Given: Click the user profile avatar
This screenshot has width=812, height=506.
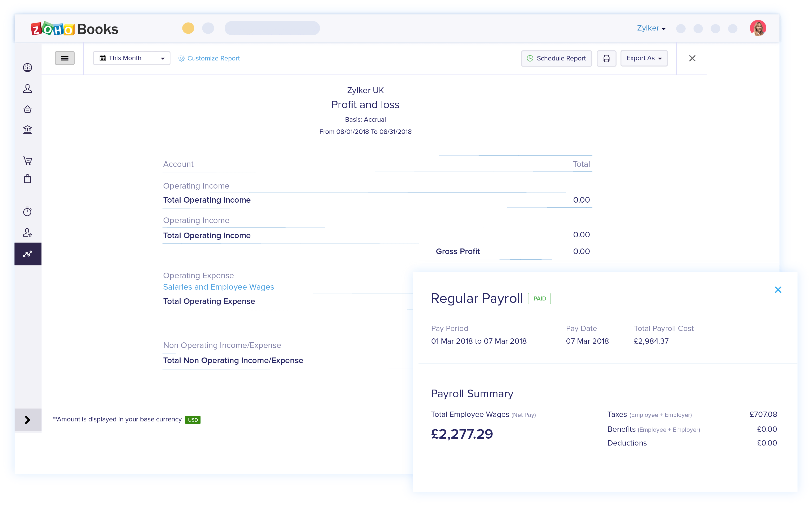Looking at the screenshot, I should [x=758, y=28].
